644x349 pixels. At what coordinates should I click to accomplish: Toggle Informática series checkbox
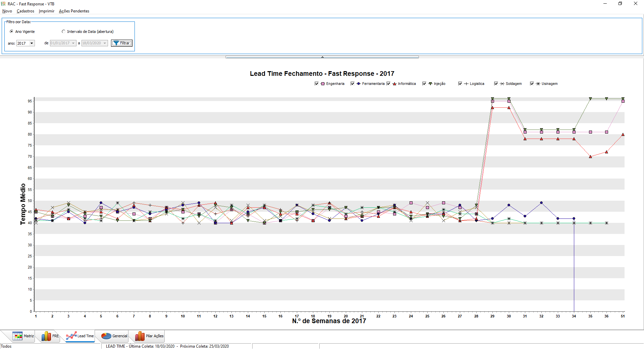click(388, 84)
